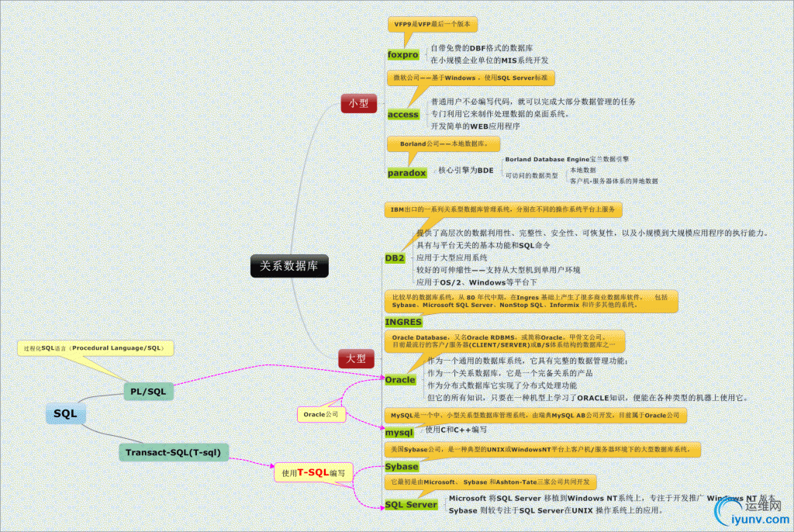The image size is (794, 532).
Task: Click the blue SQL root node
Action: [x=65, y=413]
